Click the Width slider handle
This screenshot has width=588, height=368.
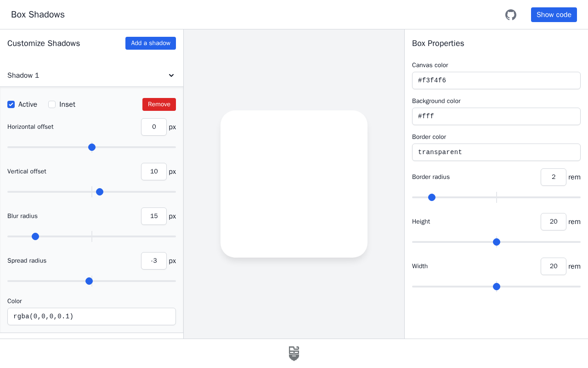497,287
